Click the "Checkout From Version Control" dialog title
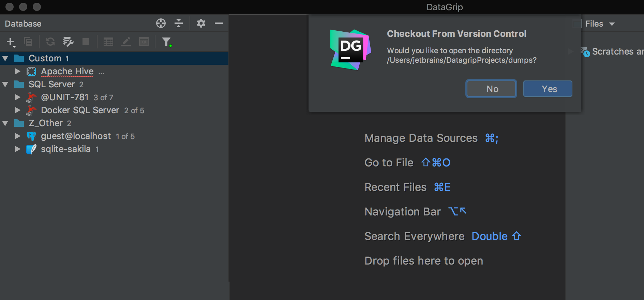The width and height of the screenshot is (644, 300). point(456,34)
